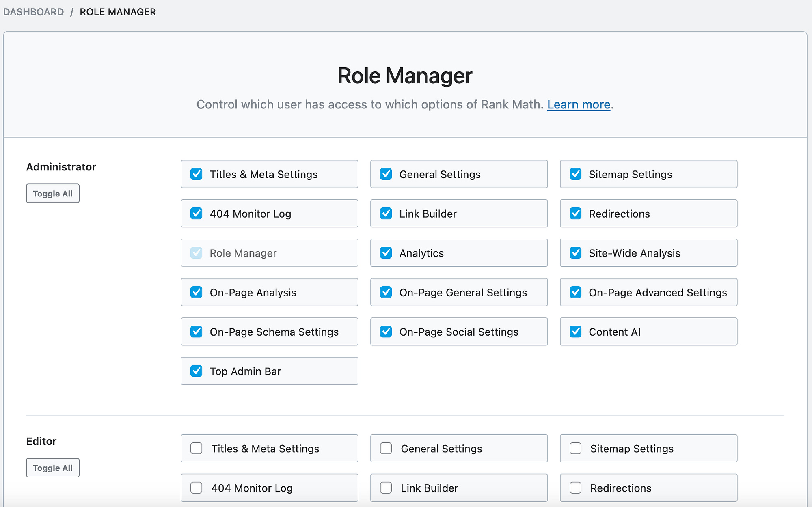Screen dimensions: 812x507
Task: Uncheck On-Page Schema Settings checkbox
Action: point(197,332)
